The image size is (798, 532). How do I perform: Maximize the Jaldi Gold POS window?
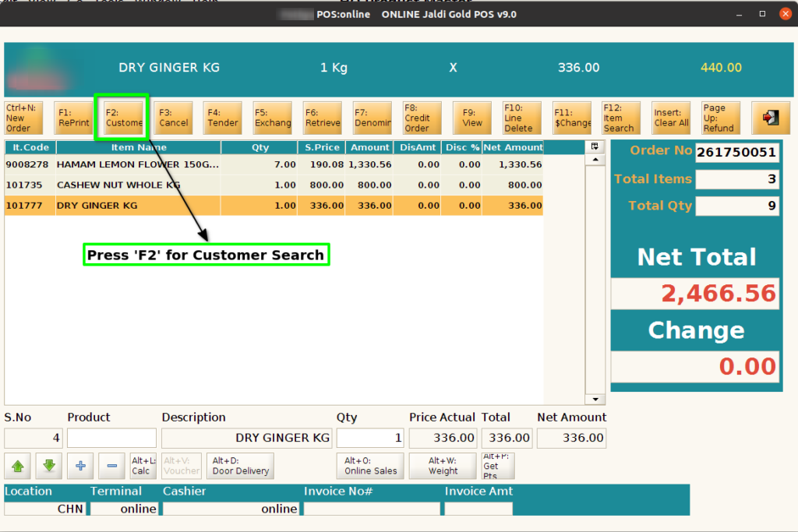pyautogui.click(x=762, y=14)
